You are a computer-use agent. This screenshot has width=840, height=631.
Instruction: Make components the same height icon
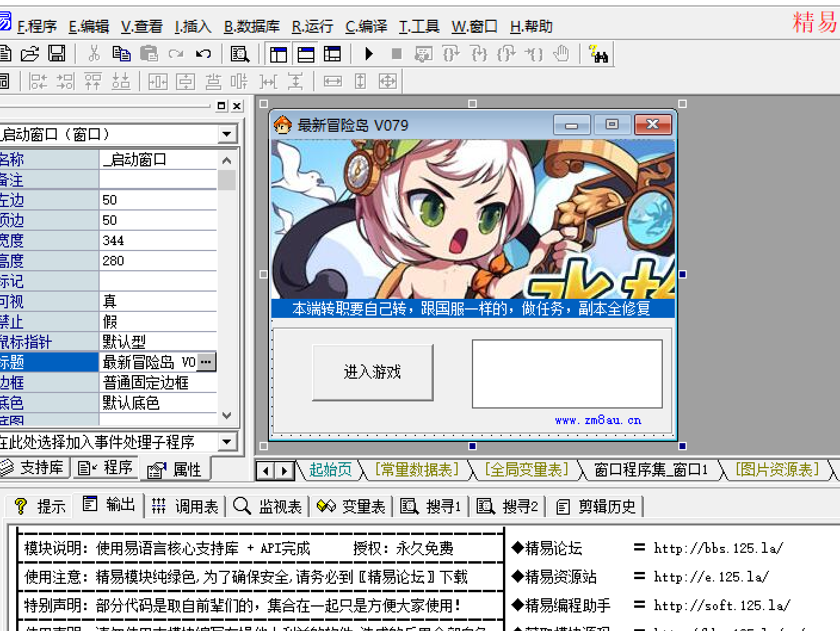coord(360,81)
